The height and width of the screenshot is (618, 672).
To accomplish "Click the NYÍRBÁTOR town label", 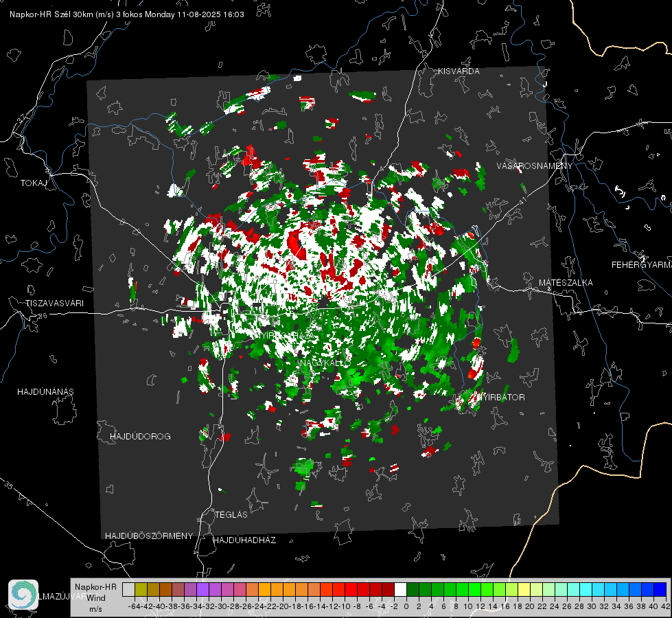I will click(x=499, y=397).
